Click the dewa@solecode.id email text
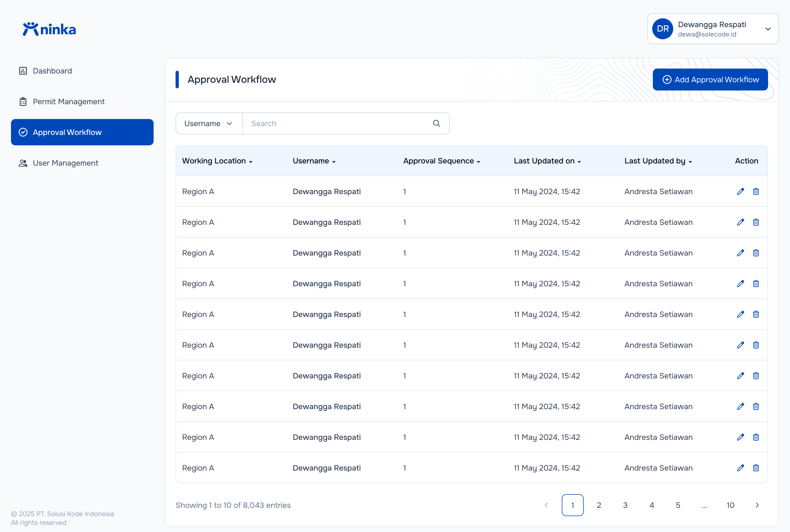The height and width of the screenshot is (532, 790). coord(707,34)
